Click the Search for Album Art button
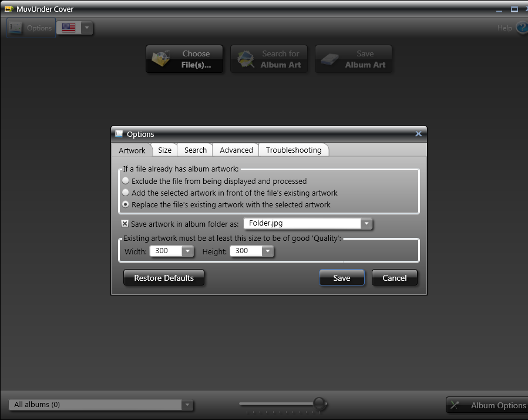Viewport: 528px width, 420px height. pyautogui.click(x=270, y=59)
